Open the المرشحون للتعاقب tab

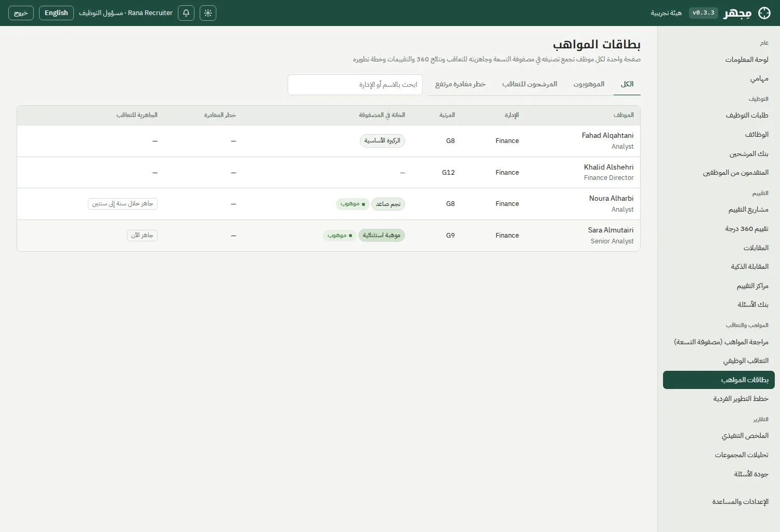tap(529, 84)
